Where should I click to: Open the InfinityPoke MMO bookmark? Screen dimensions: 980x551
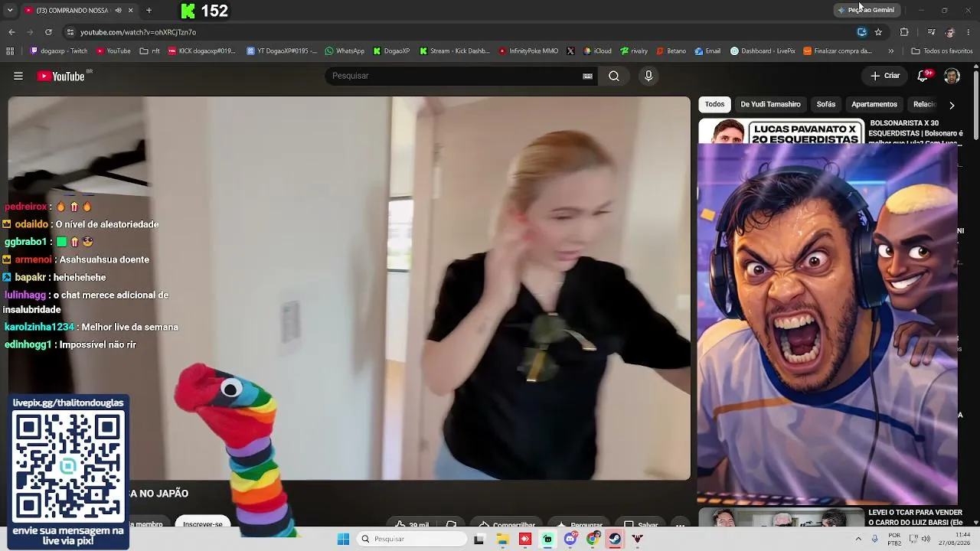[x=528, y=51]
